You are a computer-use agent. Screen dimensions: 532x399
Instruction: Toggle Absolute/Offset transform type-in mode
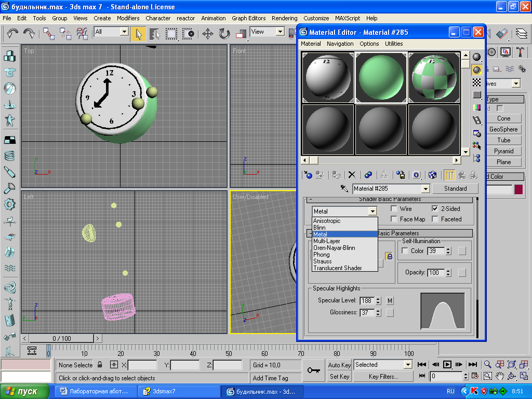coord(114,365)
